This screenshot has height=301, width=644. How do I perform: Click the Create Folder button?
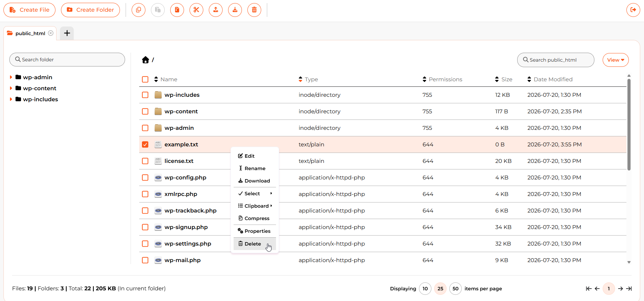pyautogui.click(x=90, y=10)
